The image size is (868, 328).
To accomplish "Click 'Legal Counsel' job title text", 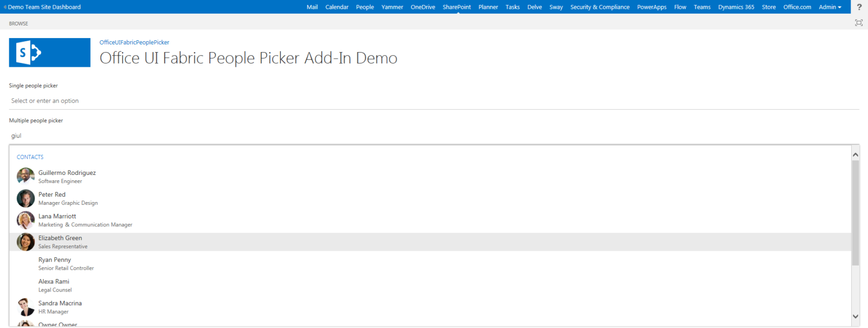I will [55, 290].
